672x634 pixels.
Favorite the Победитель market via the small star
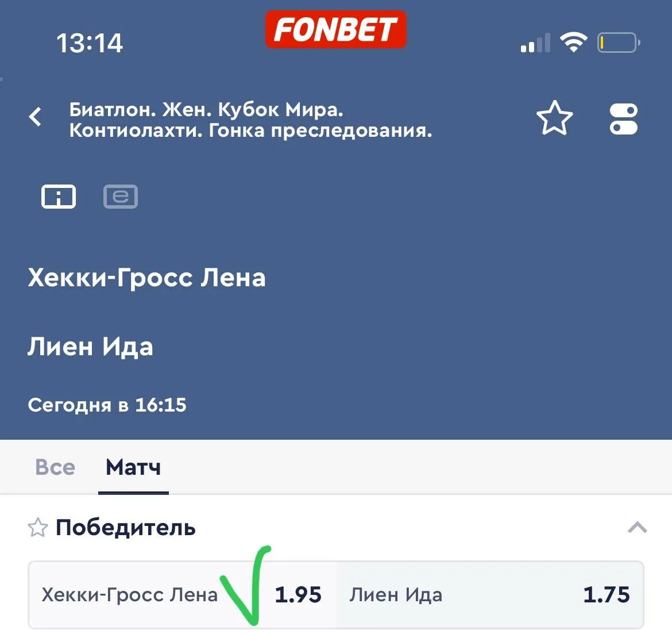[38, 527]
